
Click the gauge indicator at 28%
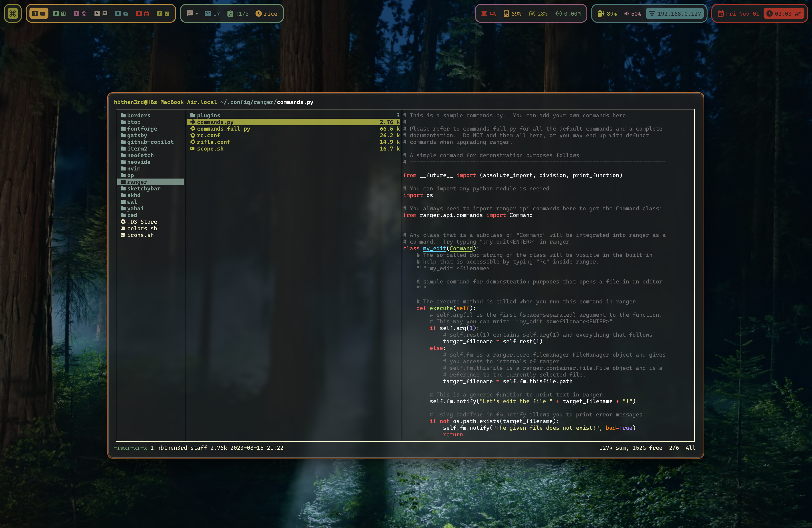538,14
